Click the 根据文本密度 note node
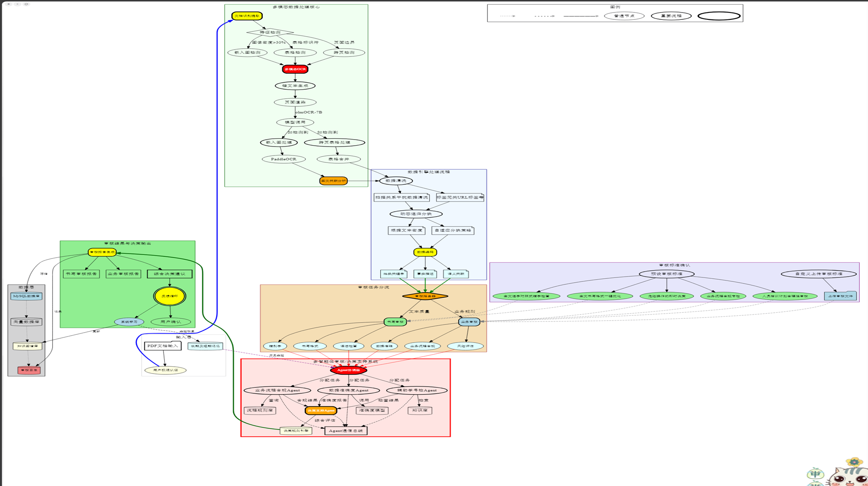The image size is (868, 486). click(407, 231)
